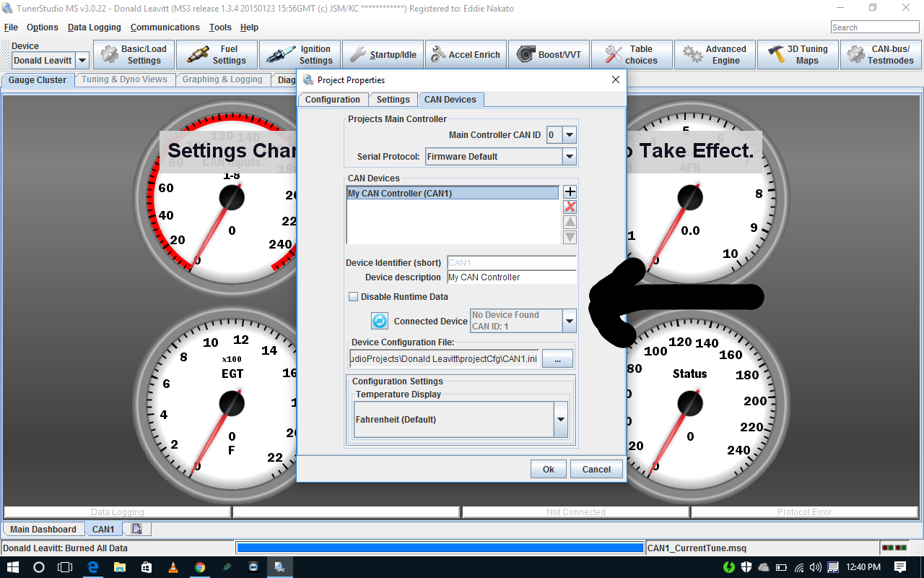924x578 pixels.
Task: Open the Communications menu
Action: [x=165, y=27]
